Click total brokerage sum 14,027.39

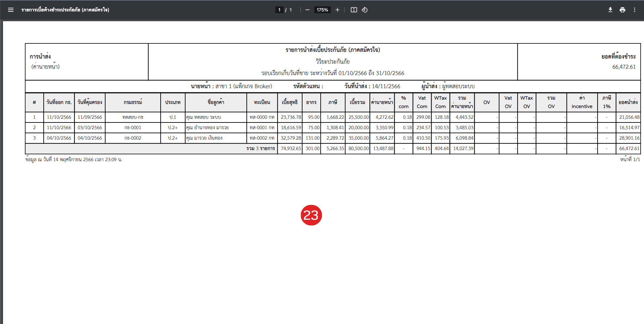pyautogui.click(x=463, y=148)
